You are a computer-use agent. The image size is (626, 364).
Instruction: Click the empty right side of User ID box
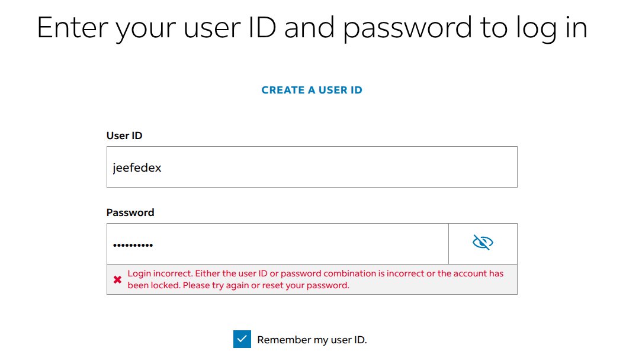pyautogui.click(x=359, y=167)
